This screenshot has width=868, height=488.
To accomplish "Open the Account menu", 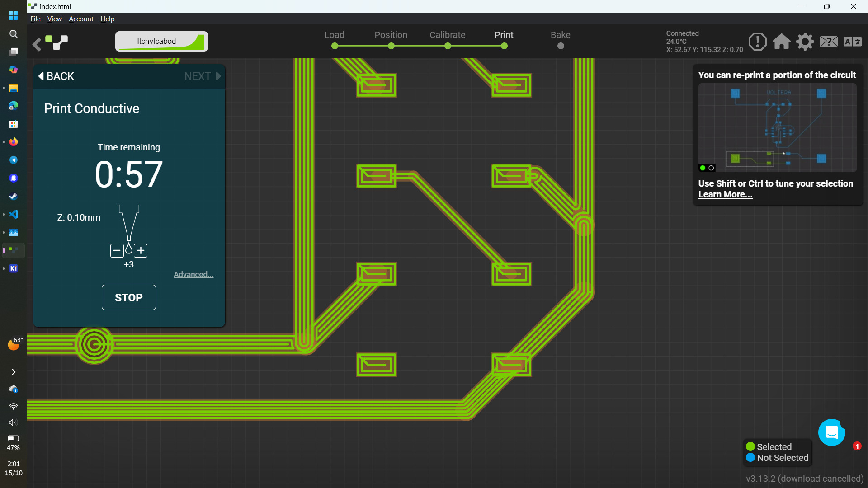I will tap(81, 19).
